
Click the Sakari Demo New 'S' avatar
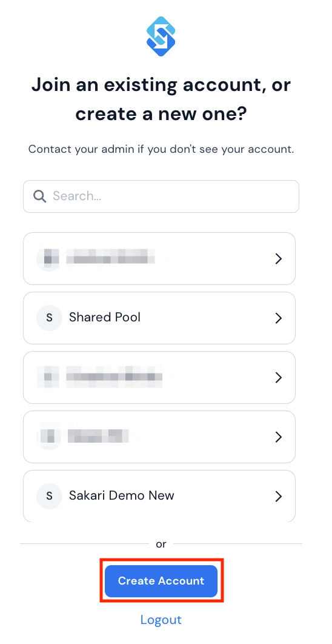(49, 496)
